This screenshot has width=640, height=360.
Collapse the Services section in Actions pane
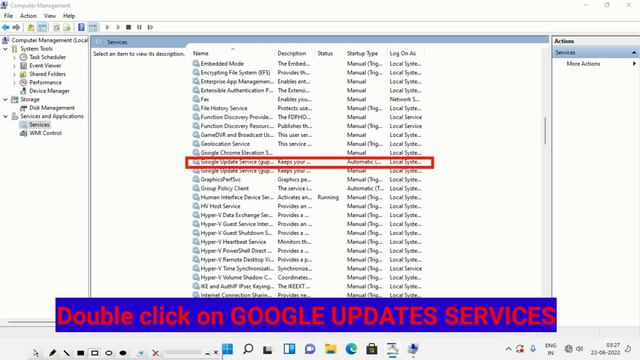pyautogui.click(x=634, y=53)
